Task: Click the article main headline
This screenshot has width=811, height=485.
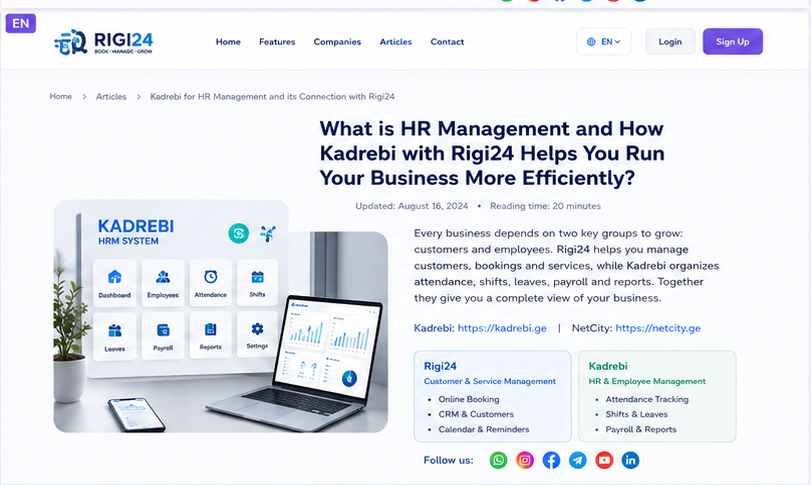Action: click(492, 153)
